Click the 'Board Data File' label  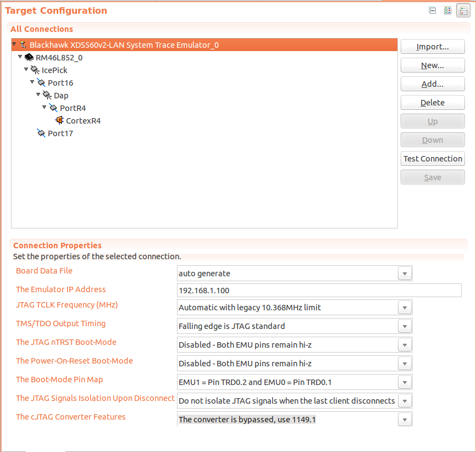tap(44, 271)
